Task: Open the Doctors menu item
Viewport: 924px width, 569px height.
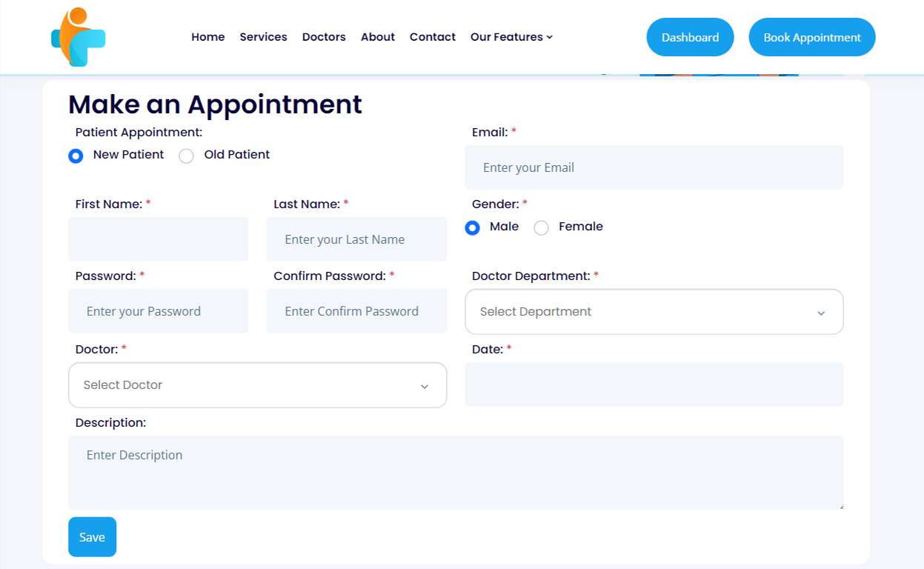Action: click(x=324, y=36)
